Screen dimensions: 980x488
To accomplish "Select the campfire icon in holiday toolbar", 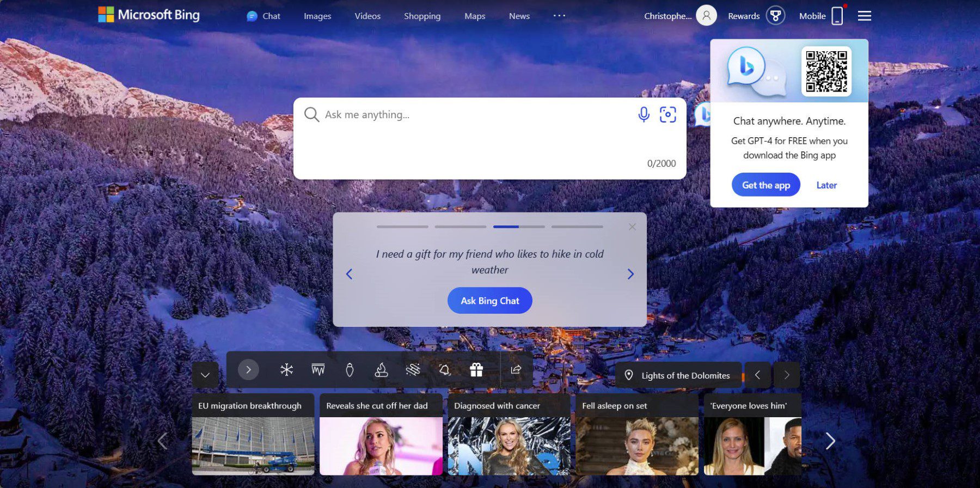I will [381, 370].
